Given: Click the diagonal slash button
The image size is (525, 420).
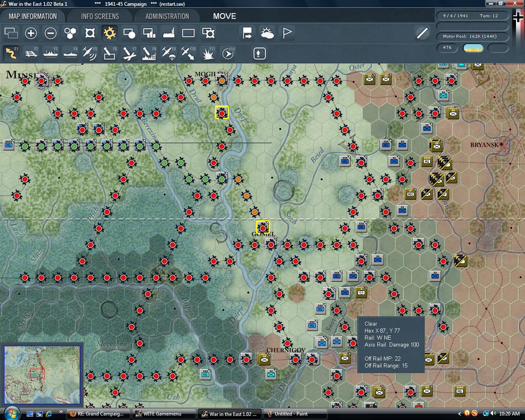Looking at the screenshot, I should click(422, 33).
